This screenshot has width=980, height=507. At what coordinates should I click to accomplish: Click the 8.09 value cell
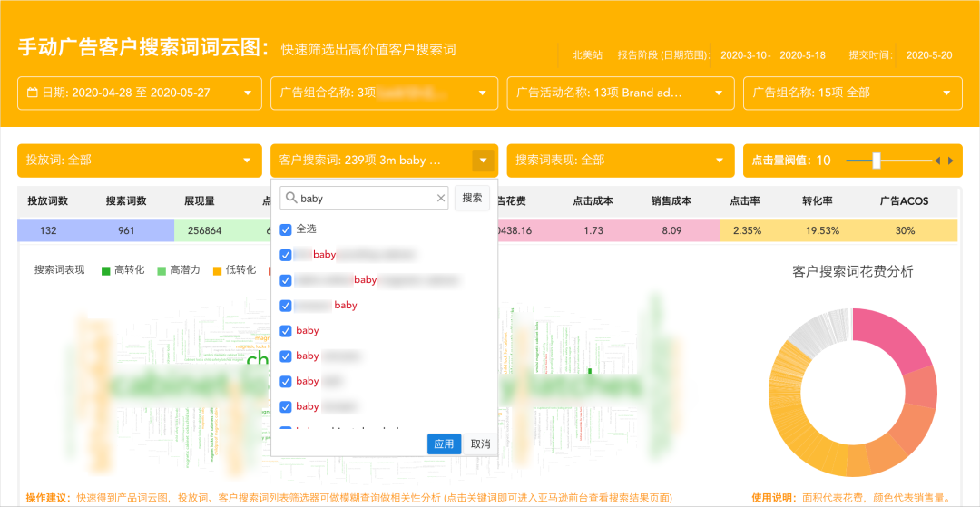(671, 230)
